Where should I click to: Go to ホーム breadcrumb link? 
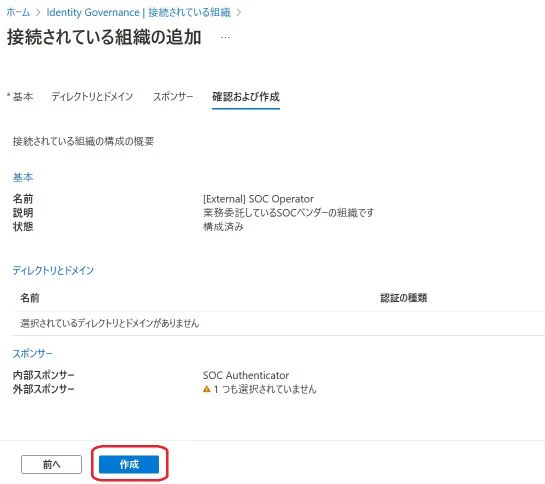coord(18,13)
